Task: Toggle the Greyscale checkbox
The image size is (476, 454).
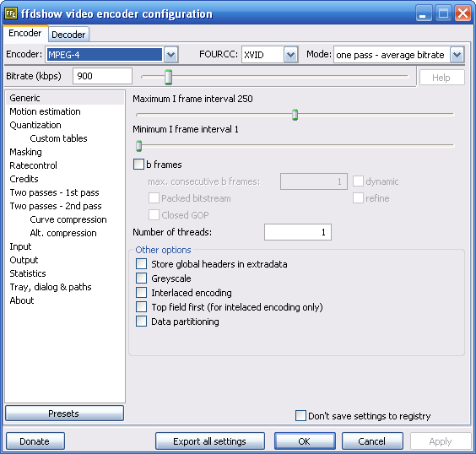Action: [142, 278]
